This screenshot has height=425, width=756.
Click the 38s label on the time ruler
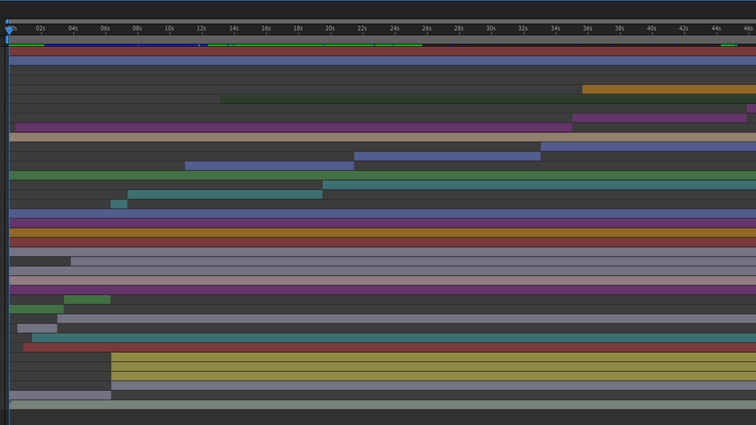pos(620,28)
